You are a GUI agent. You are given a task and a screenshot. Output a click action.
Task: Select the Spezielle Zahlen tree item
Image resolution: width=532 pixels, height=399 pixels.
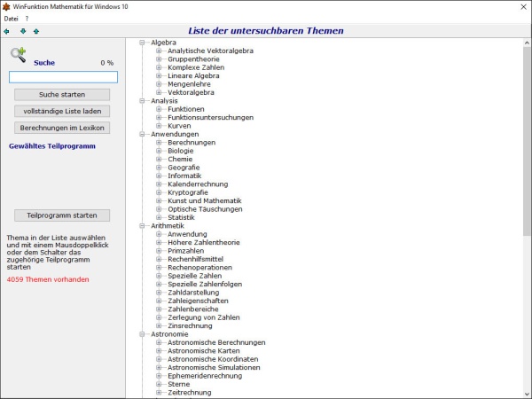(x=195, y=276)
